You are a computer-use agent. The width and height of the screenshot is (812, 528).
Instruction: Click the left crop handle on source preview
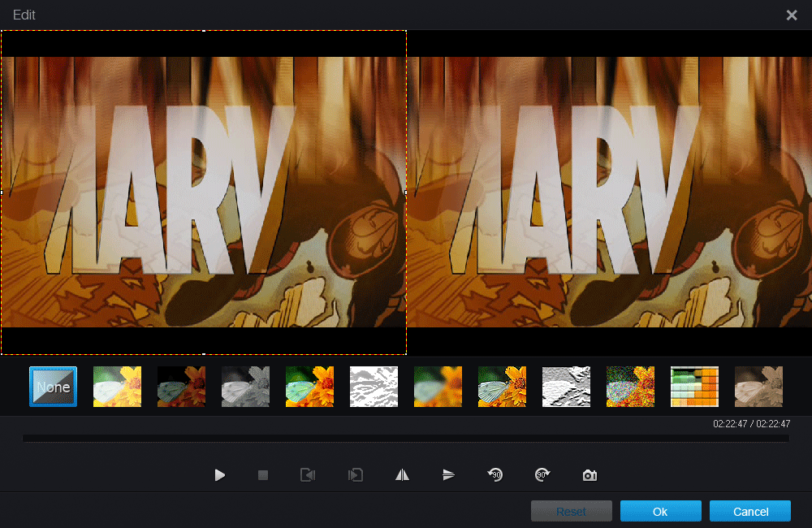pos(2,193)
